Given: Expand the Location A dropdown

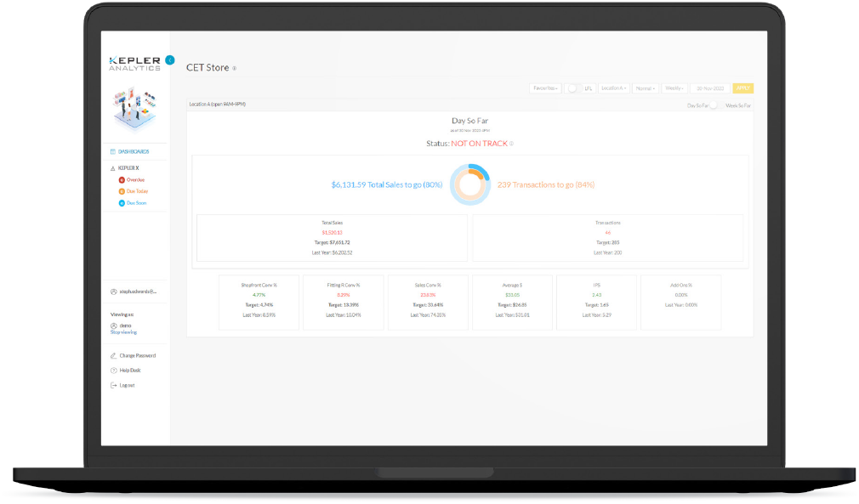Looking at the screenshot, I should [x=614, y=88].
